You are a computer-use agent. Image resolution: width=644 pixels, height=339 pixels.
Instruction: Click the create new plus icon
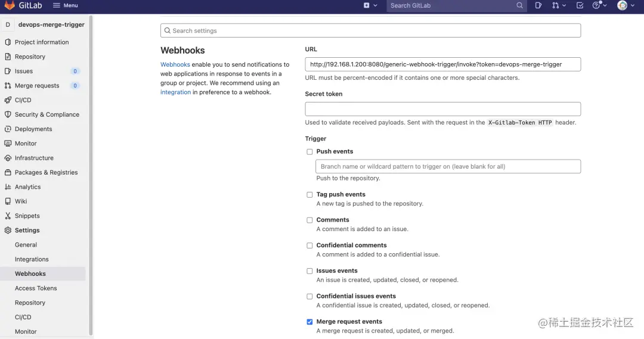[x=366, y=5]
